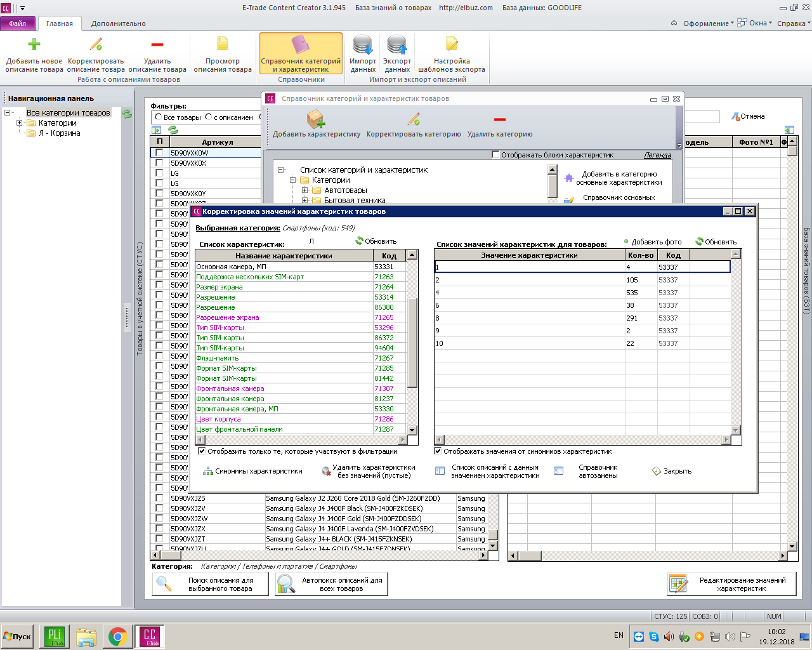Click Закрыть in the characteristics dialog
This screenshot has width=812, height=650.
tap(672, 471)
